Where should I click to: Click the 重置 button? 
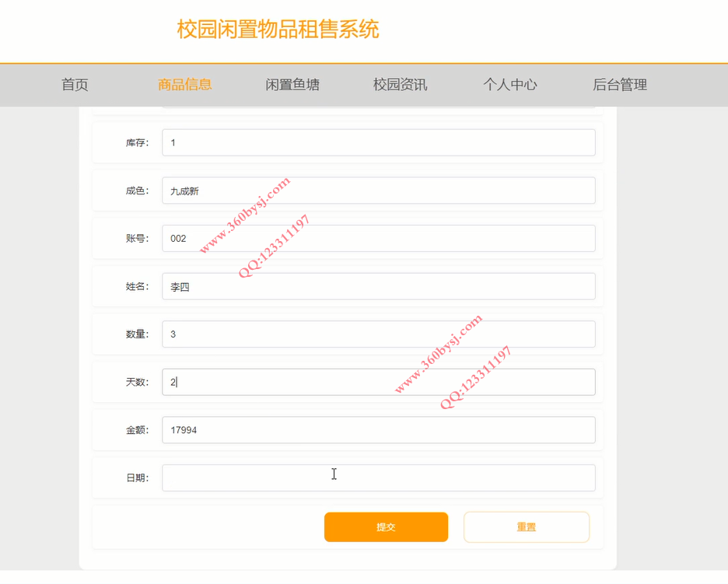[x=527, y=527]
